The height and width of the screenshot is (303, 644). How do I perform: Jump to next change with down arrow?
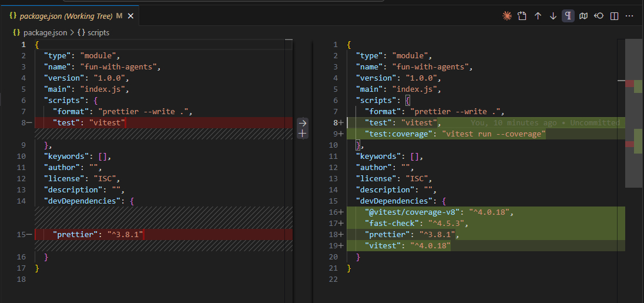tap(553, 16)
